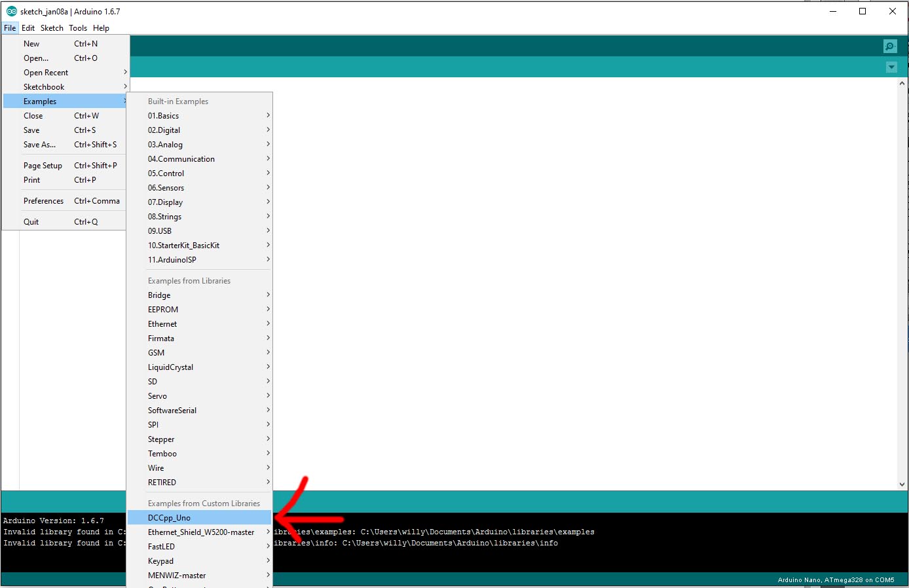
Task: Maximize the Arduino window
Action: tap(863, 11)
